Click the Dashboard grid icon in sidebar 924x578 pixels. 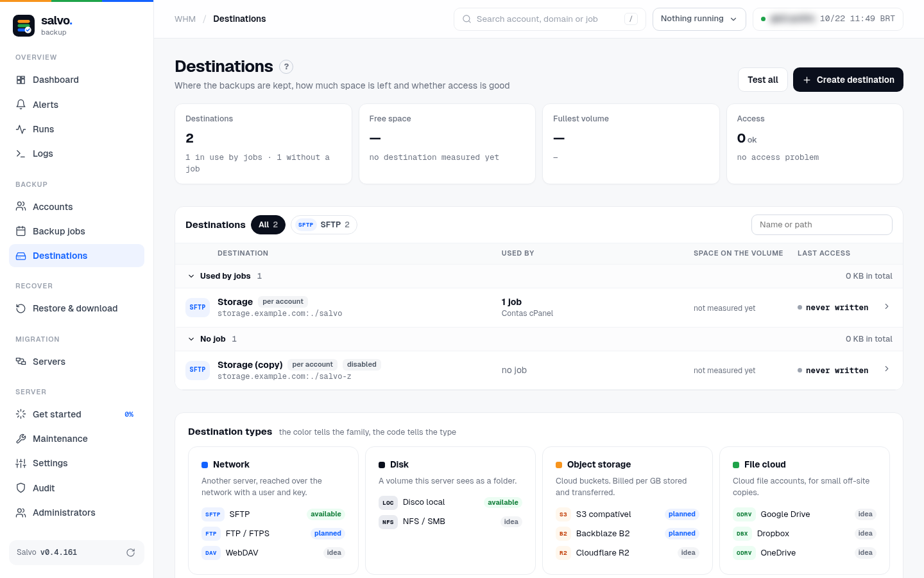21,80
